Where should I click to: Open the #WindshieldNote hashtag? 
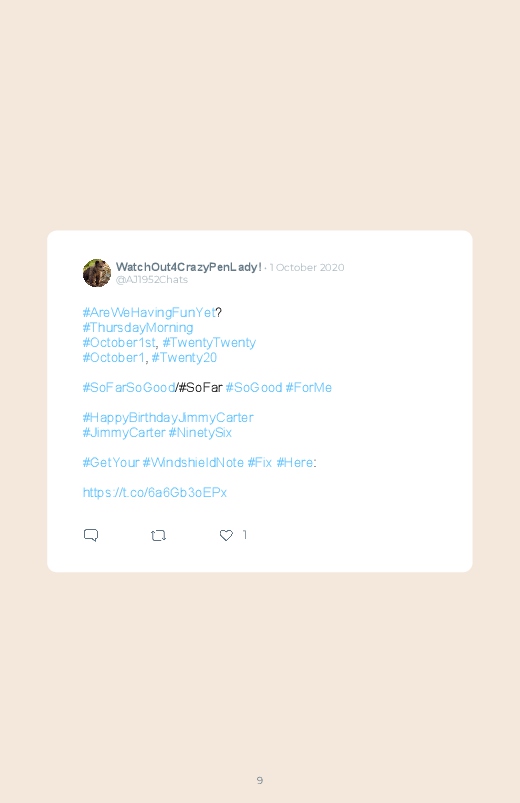click(193, 462)
